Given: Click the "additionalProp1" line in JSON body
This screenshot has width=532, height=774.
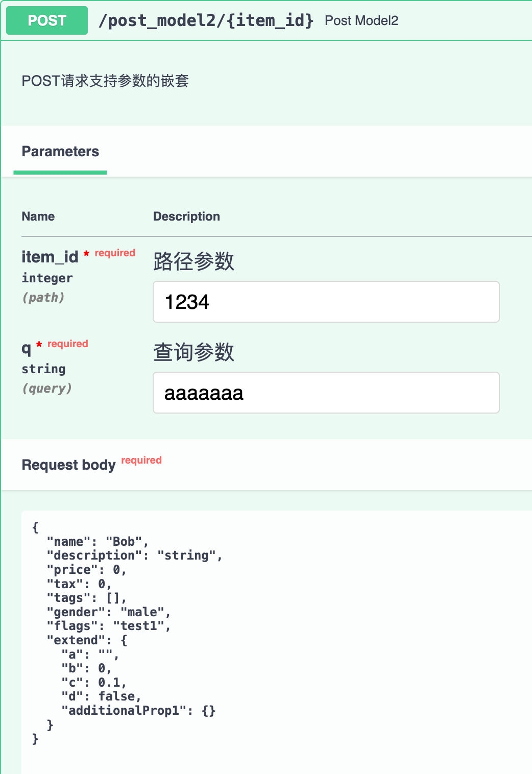Looking at the screenshot, I should tap(138, 711).
